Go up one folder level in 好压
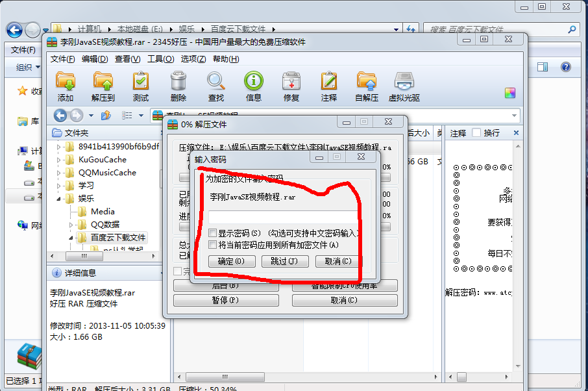The height and width of the screenshot is (391, 588). click(x=106, y=115)
